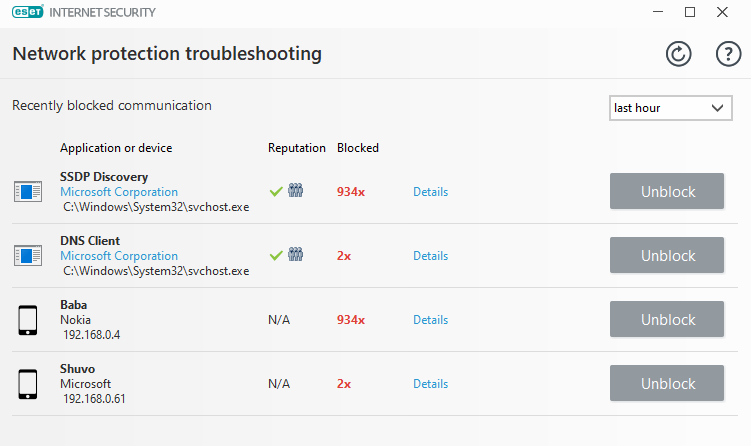Click Microsoft Corporation link under SSDP Discovery
This screenshot has height=446, width=751.
119,192
